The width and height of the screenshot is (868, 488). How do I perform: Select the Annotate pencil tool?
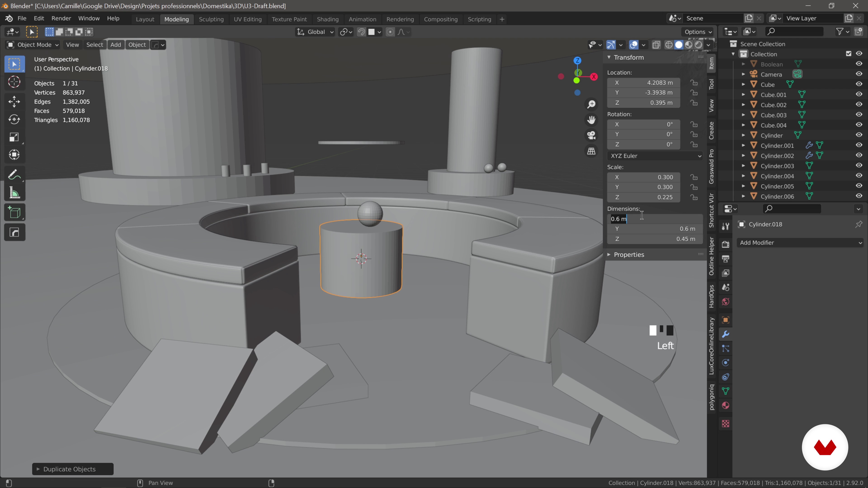click(x=14, y=175)
